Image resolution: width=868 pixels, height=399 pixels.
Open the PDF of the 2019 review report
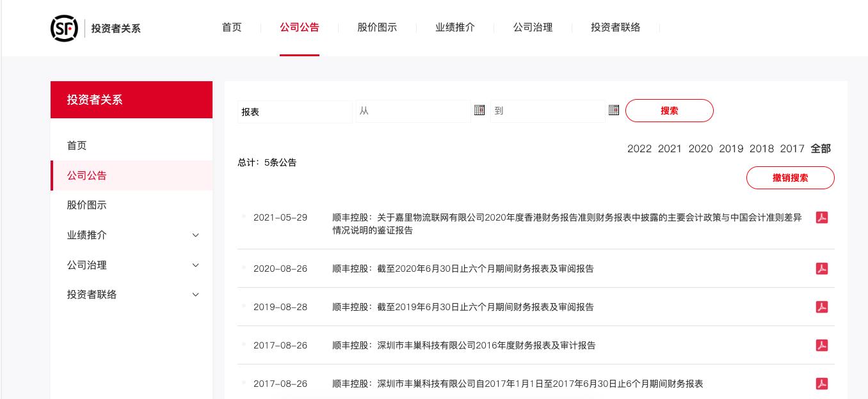(822, 307)
